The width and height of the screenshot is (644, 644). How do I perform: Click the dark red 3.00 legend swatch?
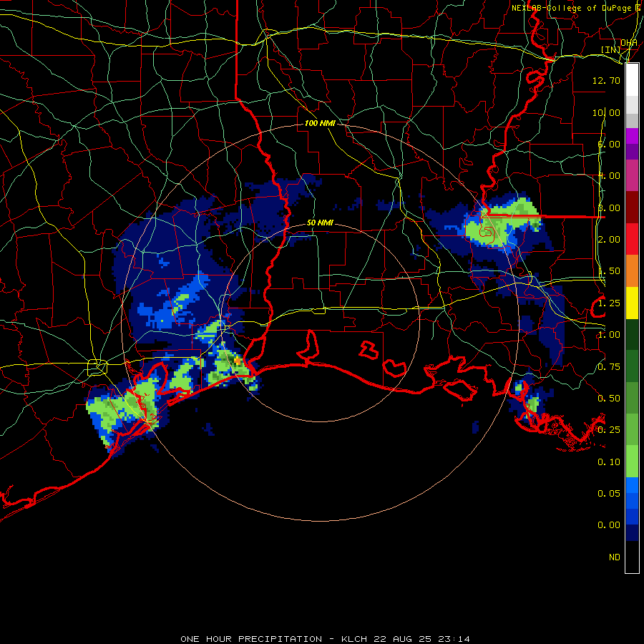click(x=632, y=208)
